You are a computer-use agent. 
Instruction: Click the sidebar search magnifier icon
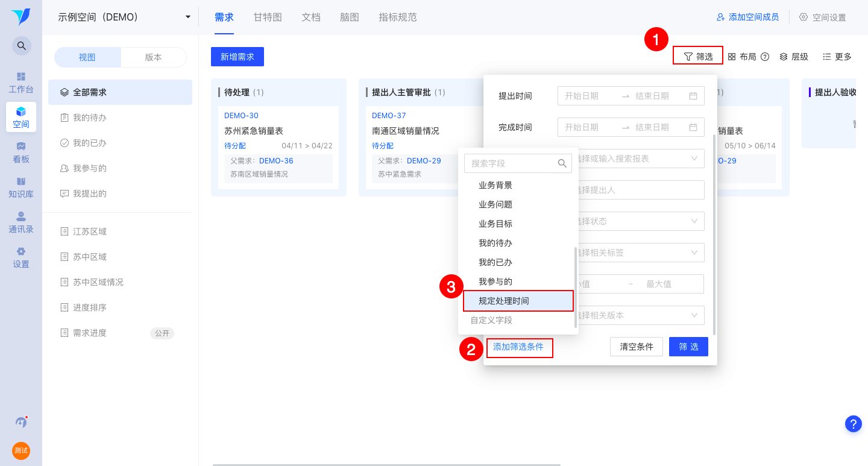[x=21, y=45]
